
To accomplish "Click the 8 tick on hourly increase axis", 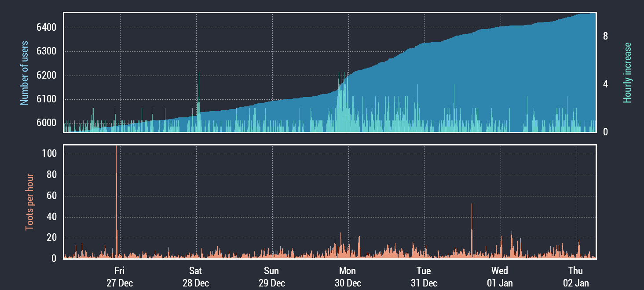I will [x=606, y=36].
